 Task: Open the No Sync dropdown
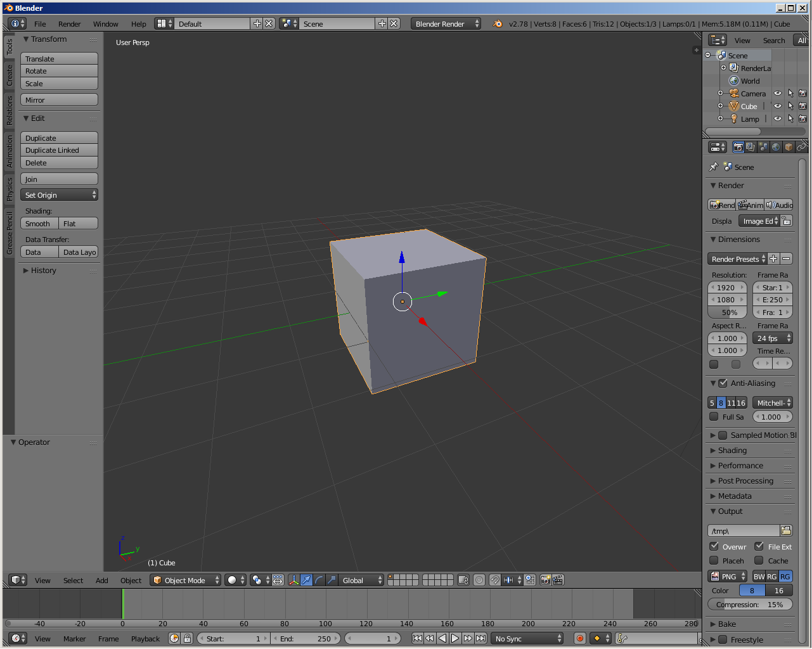pos(527,638)
